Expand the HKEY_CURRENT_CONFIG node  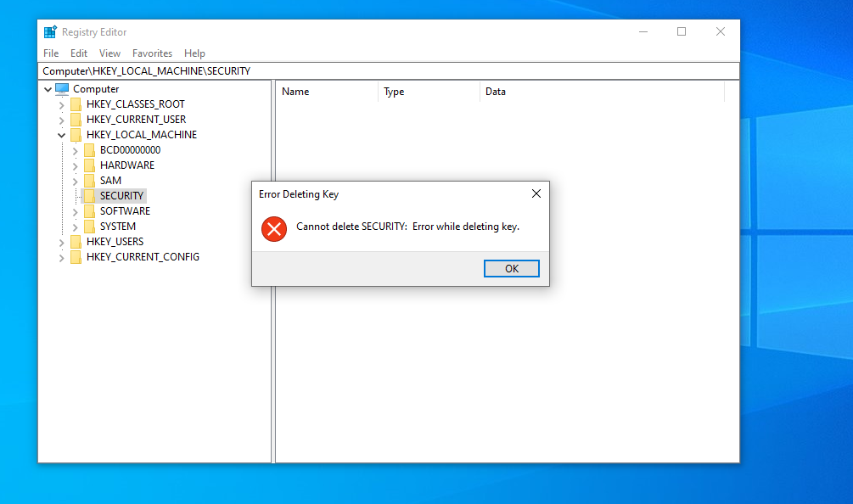[61, 256]
